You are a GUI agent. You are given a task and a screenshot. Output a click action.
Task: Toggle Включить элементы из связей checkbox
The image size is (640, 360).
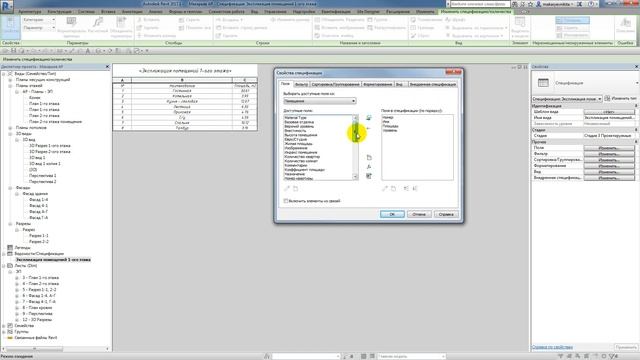(x=286, y=201)
